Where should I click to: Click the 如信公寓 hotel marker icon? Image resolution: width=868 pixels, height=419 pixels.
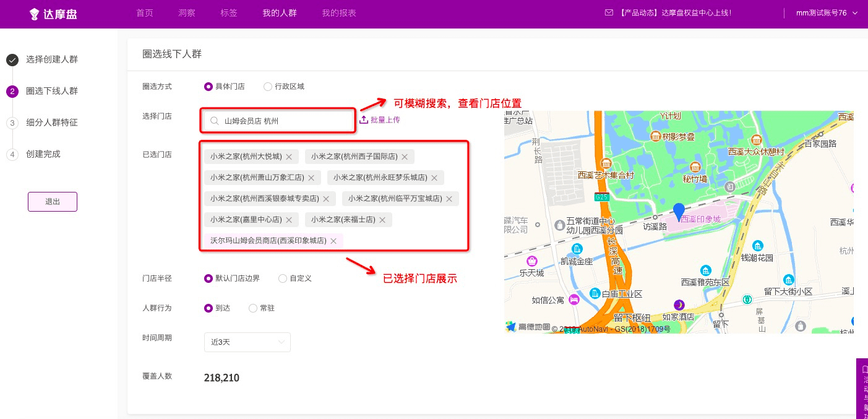click(574, 300)
